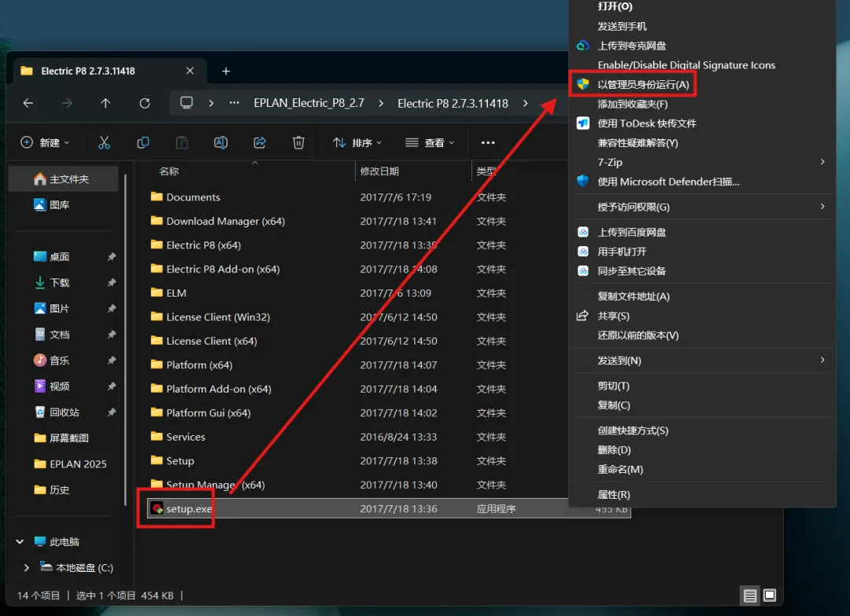Add a new tab with the plus button
The height and width of the screenshot is (616, 850).
226,71
